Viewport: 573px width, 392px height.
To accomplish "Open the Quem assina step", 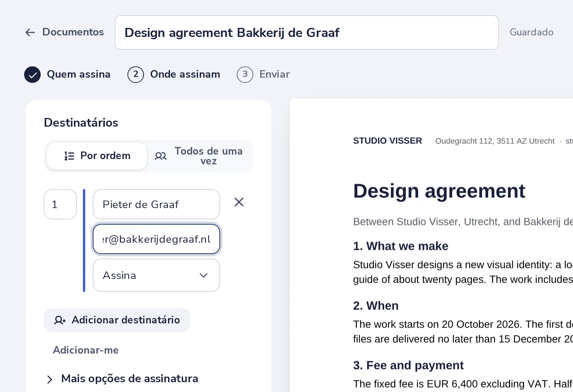I will coord(67,74).
